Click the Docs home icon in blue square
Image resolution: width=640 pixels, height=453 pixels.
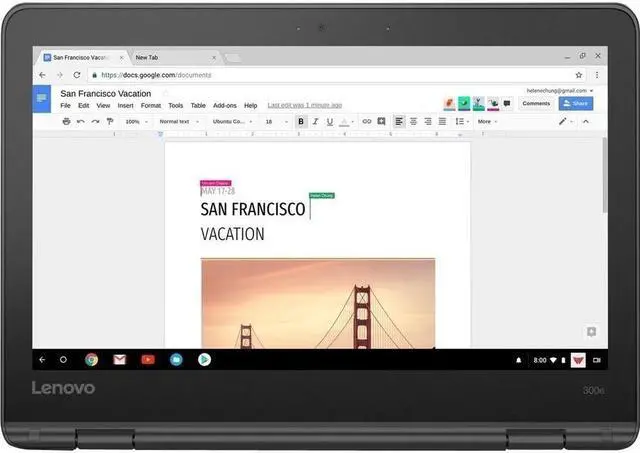click(42, 99)
